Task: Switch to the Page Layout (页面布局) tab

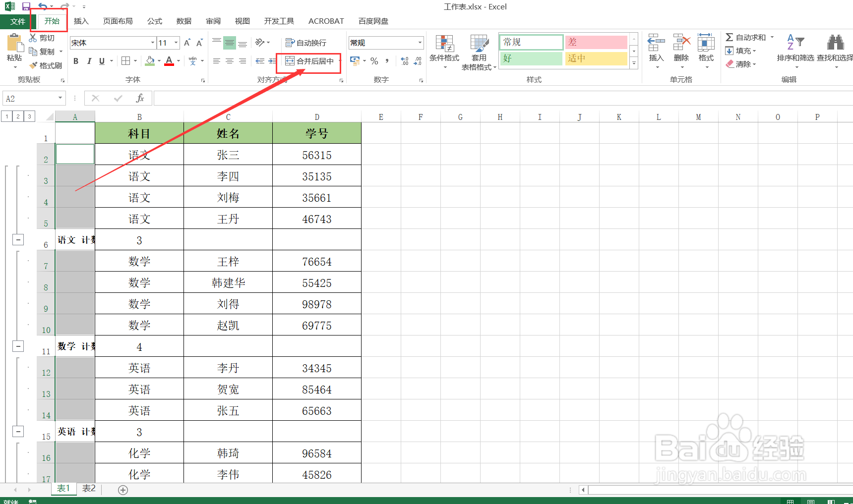Action: [x=118, y=21]
